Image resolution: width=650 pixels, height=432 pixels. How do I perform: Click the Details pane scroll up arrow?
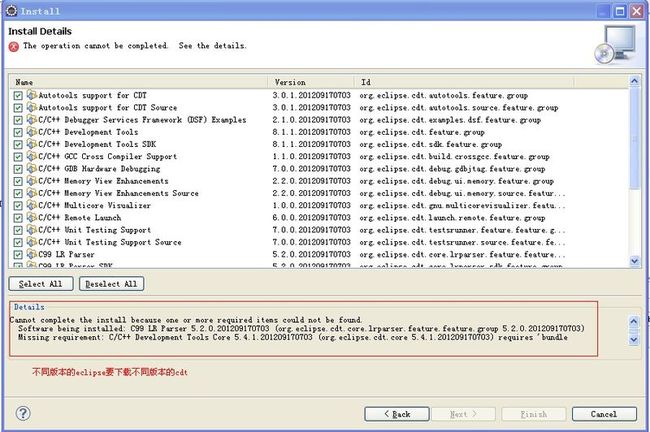click(x=634, y=321)
